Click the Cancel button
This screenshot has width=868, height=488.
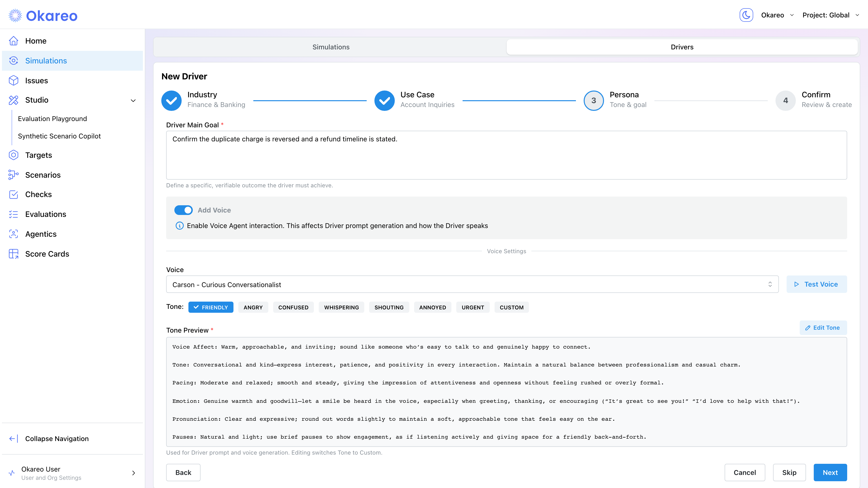(x=745, y=472)
